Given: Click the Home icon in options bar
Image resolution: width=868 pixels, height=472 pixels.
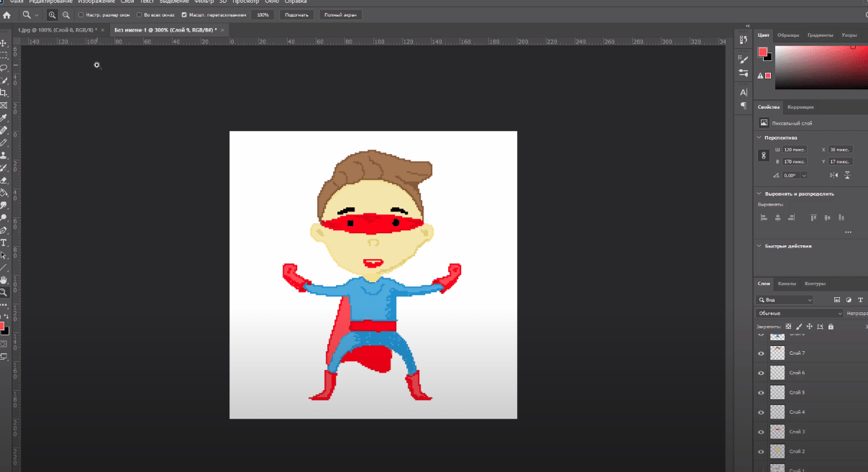Looking at the screenshot, I should click(7, 14).
